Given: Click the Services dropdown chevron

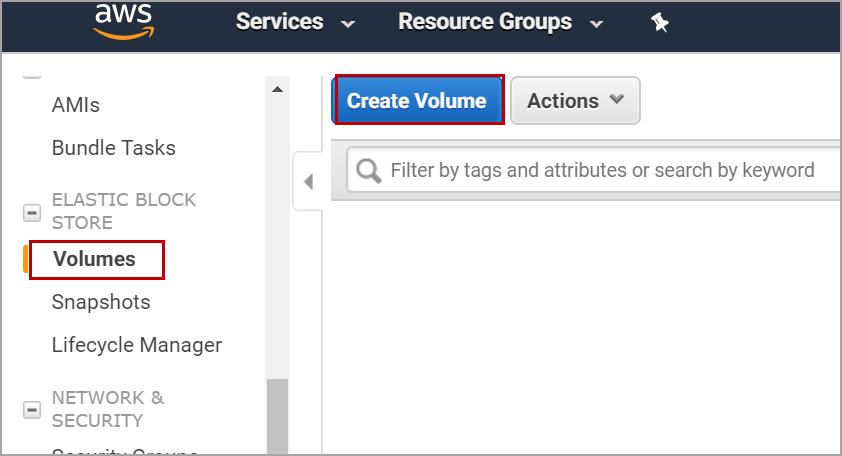Looking at the screenshot, I should click(x=348, y=23).
